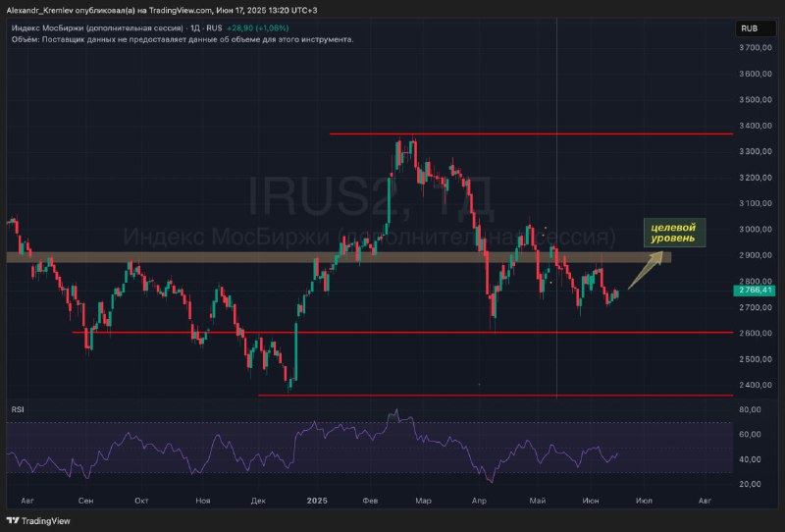The width and height of the screenshot is (785, 532).
Task: Click the 3000,00 price axis label
Action: [x=756, y=230]
